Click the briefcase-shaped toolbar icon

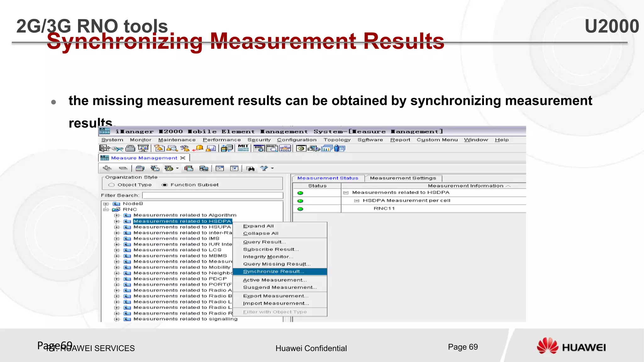pos(130,148)
